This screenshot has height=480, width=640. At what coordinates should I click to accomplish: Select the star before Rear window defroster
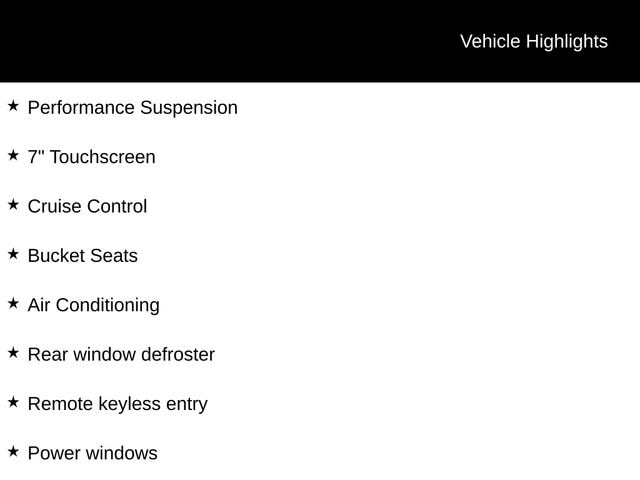coord(13,352)
